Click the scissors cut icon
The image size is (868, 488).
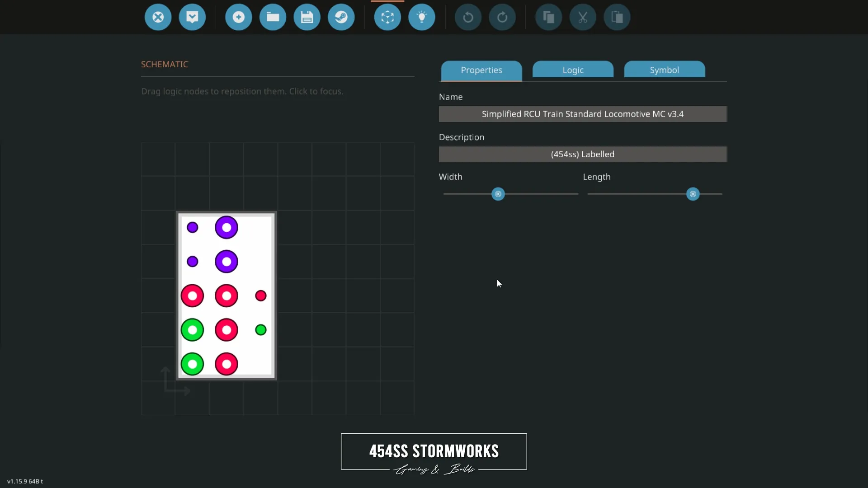pos(583,17)
